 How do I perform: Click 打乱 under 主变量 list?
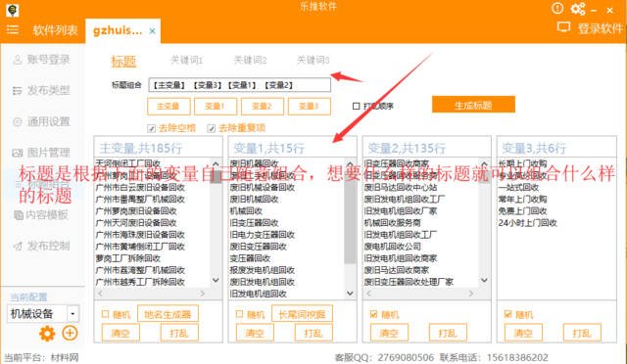[179, 333]
